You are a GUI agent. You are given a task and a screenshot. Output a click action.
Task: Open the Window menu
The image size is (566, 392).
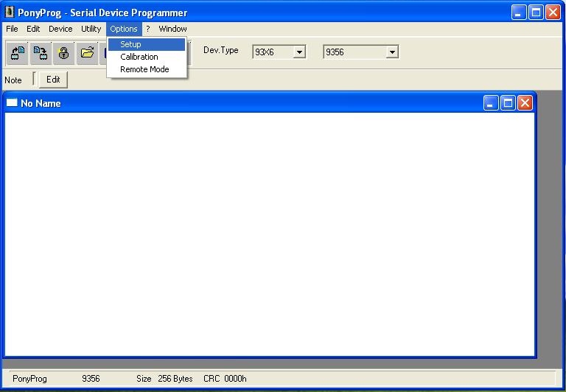[x=173, y=29]
